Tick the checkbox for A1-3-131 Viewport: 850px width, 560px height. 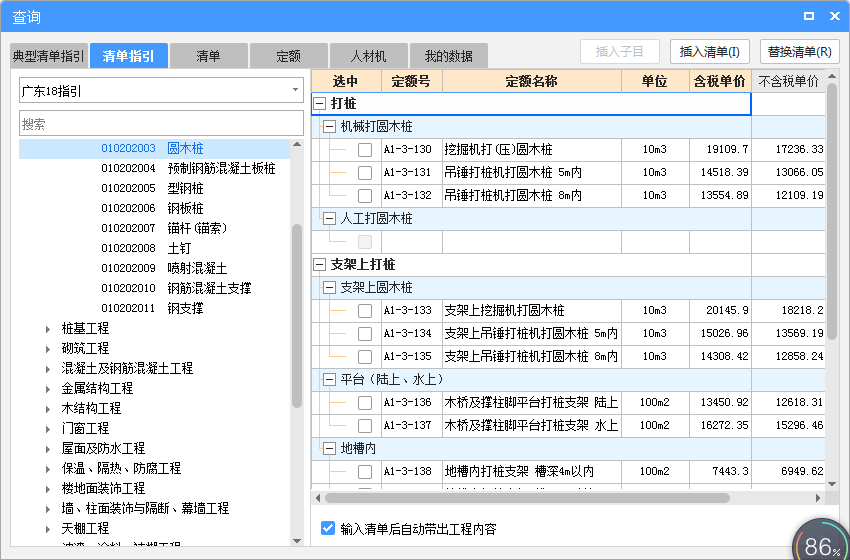click(x=365, y=172)
